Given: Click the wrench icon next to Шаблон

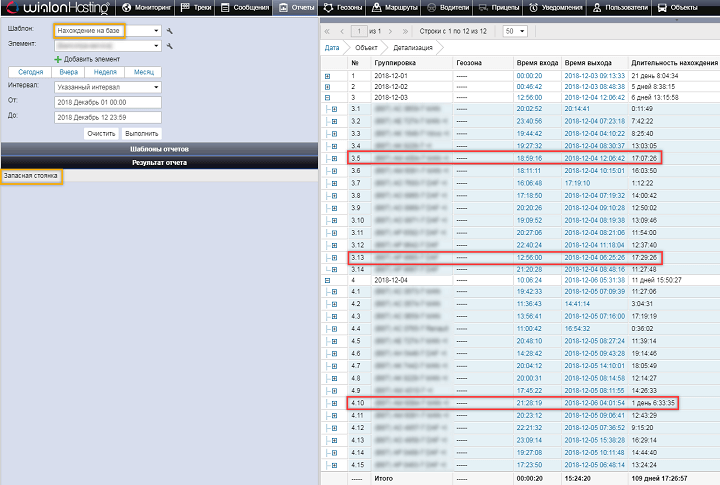Looking at the screenshot, I should (170, 31).
